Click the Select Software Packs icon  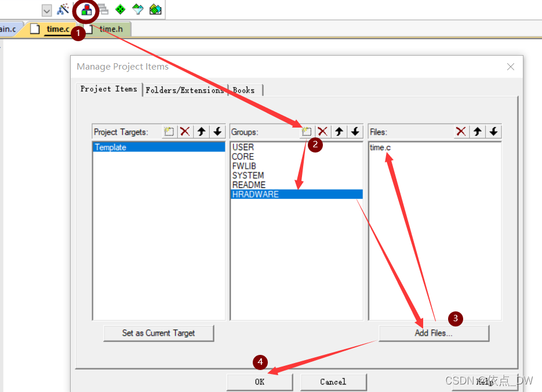[x=155, y=9]
